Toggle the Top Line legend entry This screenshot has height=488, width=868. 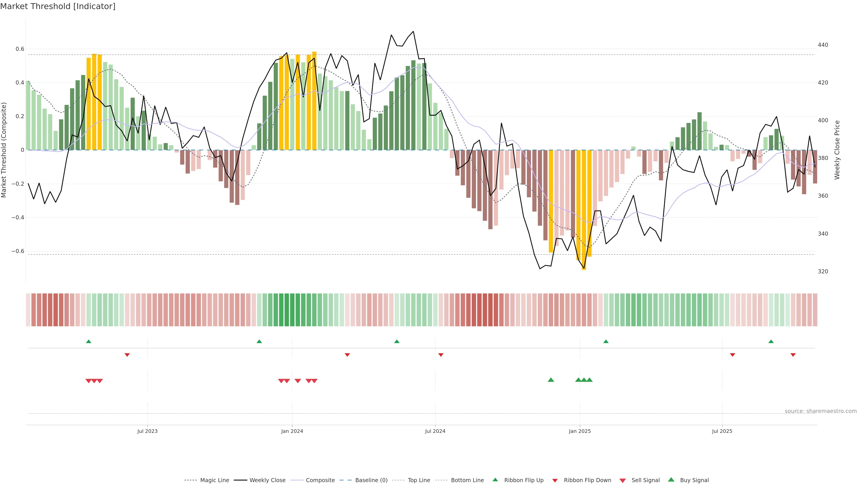pos(419,480)
